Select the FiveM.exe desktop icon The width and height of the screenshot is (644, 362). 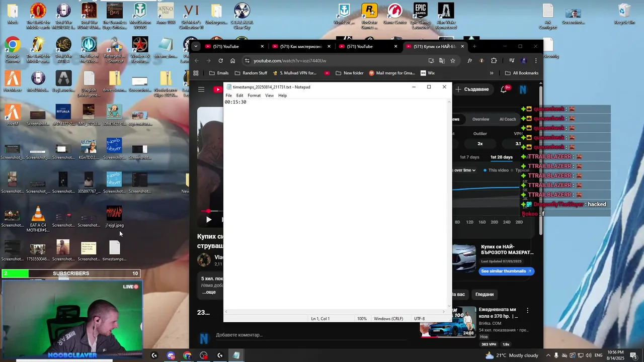point(13,81)
